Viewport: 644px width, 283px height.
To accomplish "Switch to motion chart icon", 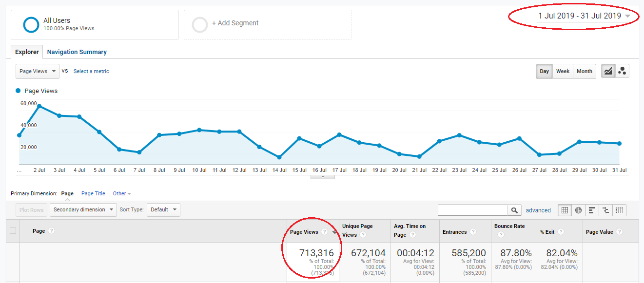I will 622,71.
